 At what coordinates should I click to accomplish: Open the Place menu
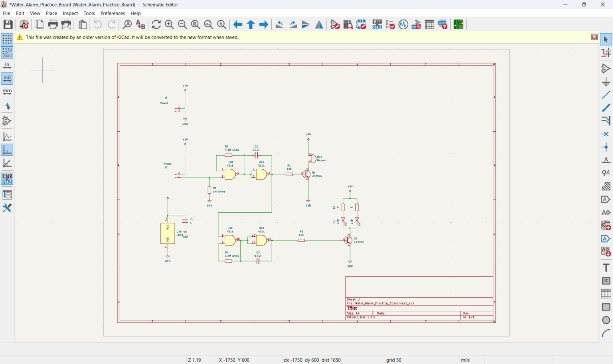pos(51,13)
